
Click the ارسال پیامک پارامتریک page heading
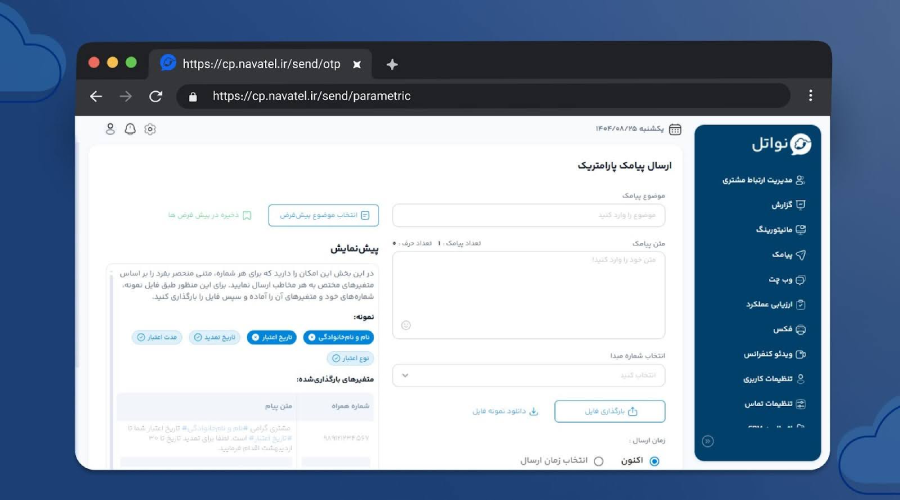624,166
